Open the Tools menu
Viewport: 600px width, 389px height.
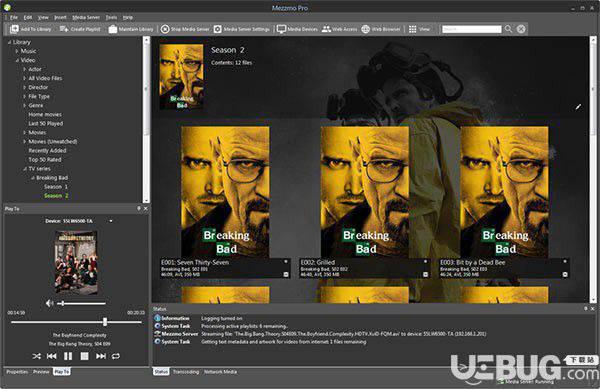(x=111, y=17)
